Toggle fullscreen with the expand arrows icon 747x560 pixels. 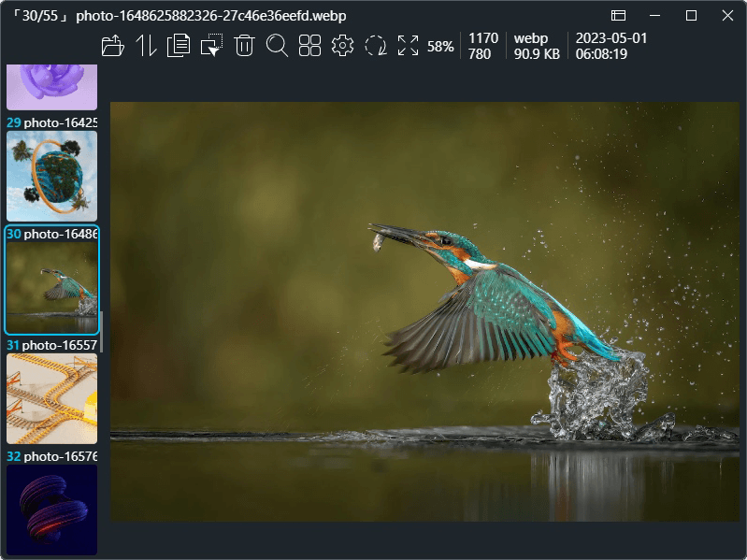coord(408,46)
